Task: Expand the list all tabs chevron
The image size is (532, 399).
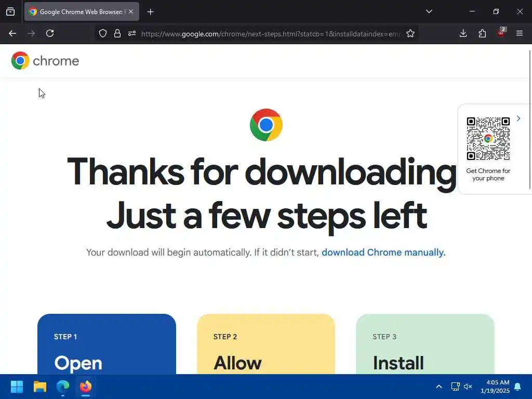Action: 429,11
